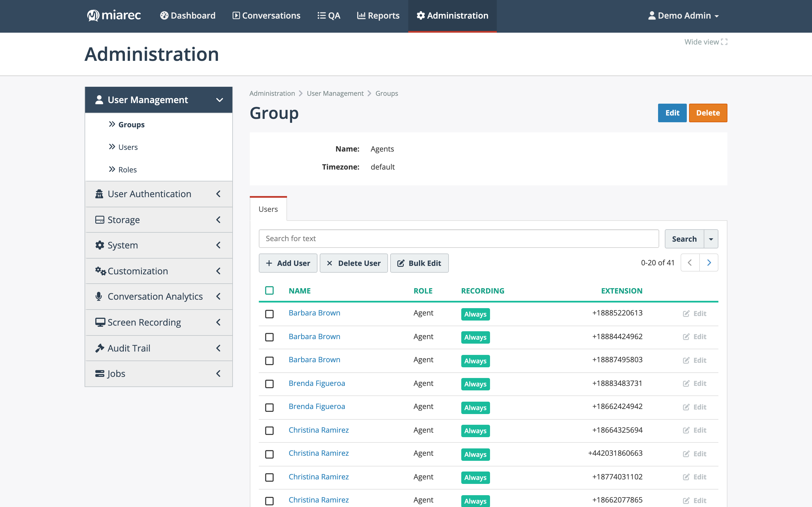Go to previous page of users

point(690,263)
